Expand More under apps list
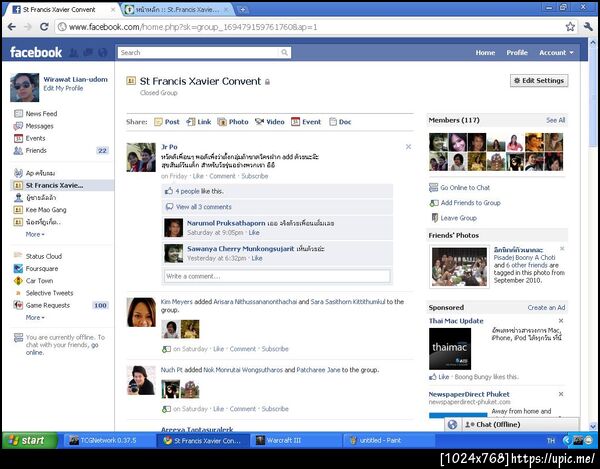Image resolution: width=600 pixels, height=469 pixels. [x=35, y=318]
